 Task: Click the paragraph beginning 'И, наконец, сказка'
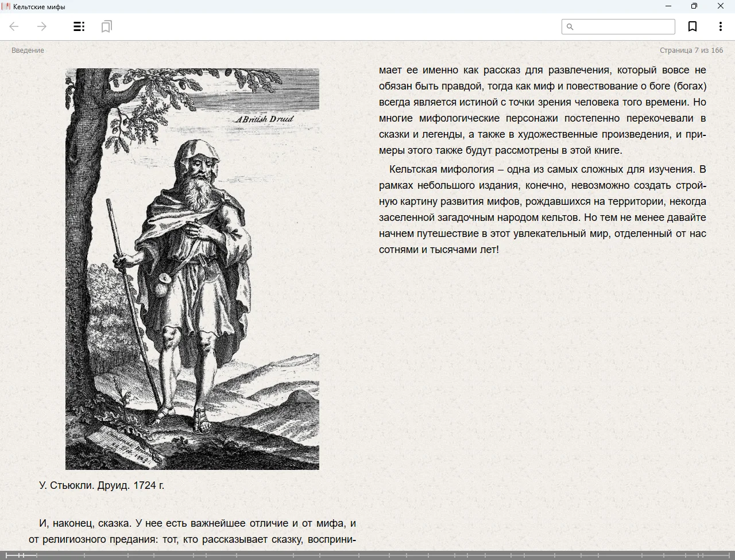point(192,531)
